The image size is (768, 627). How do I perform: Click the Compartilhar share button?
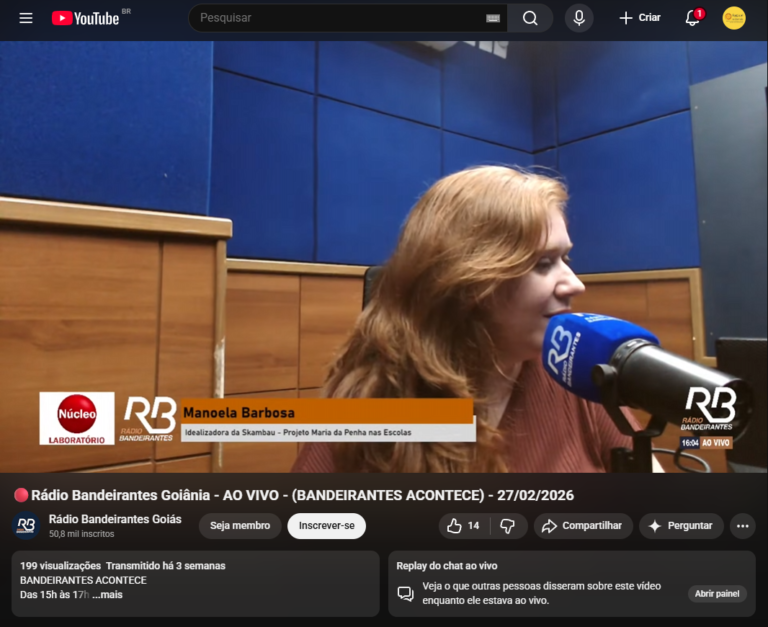583,526
